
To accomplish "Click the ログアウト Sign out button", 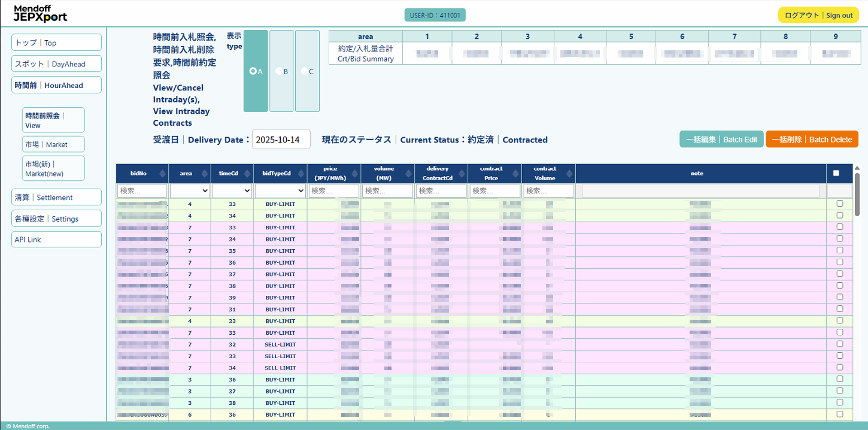I will pos(818,15).
